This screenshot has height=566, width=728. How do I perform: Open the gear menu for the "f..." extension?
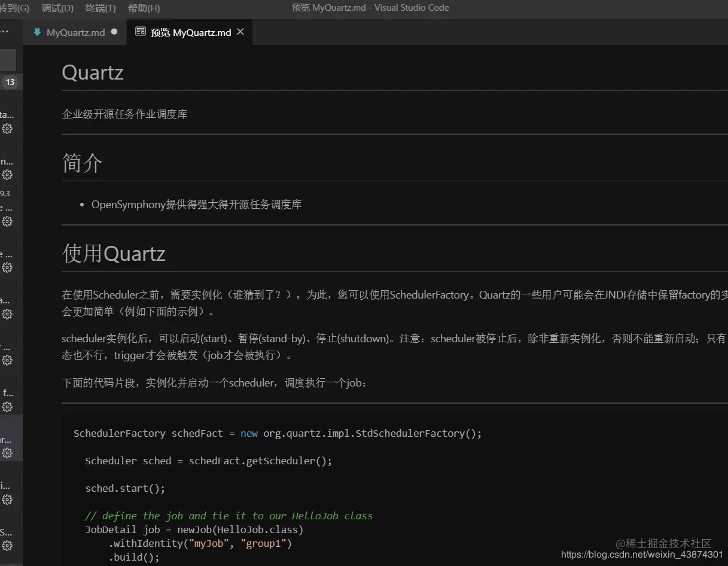click(7, 407)
